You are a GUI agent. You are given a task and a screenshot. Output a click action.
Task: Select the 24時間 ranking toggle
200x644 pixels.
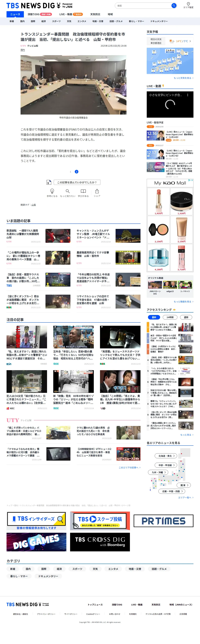click(x=170, y=317)
